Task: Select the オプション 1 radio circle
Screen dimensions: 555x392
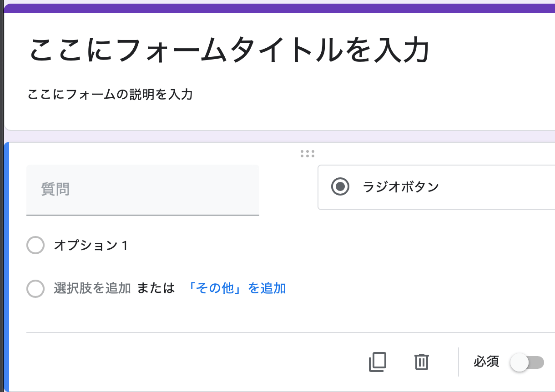Action: 35,246
